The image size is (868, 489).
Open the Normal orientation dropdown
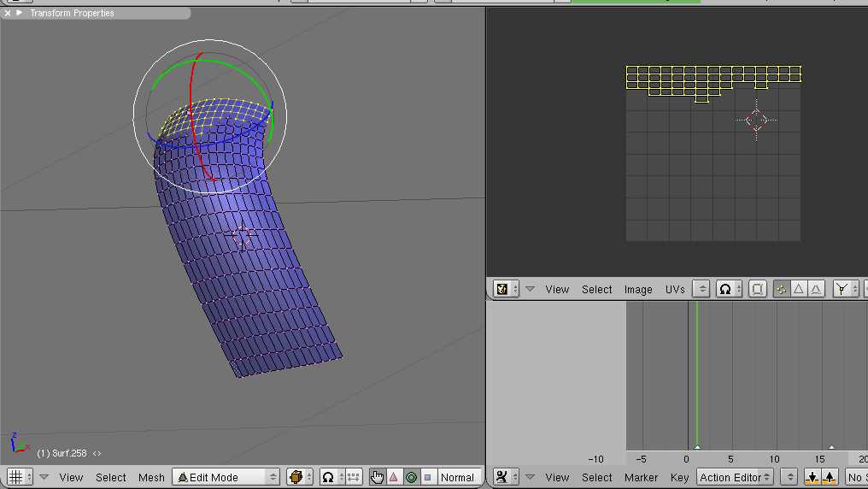pyautogui.click(x=460, y=477)
